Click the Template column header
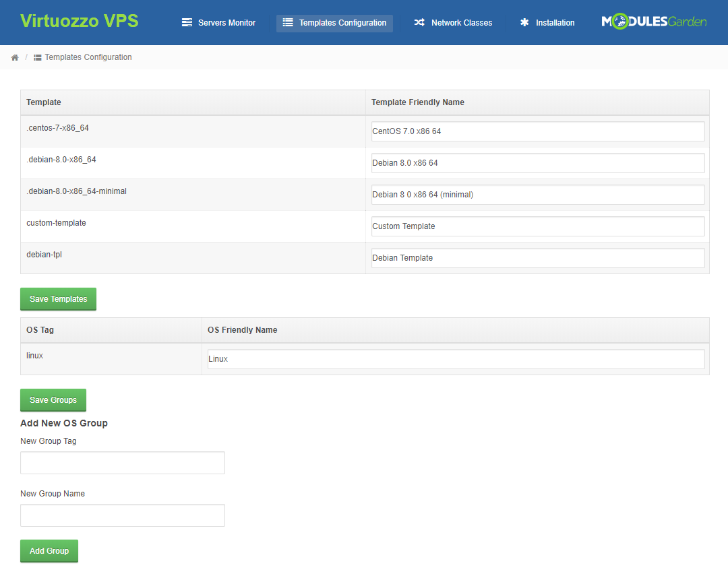This screenshot has width=728, height=580. [193, 102]
